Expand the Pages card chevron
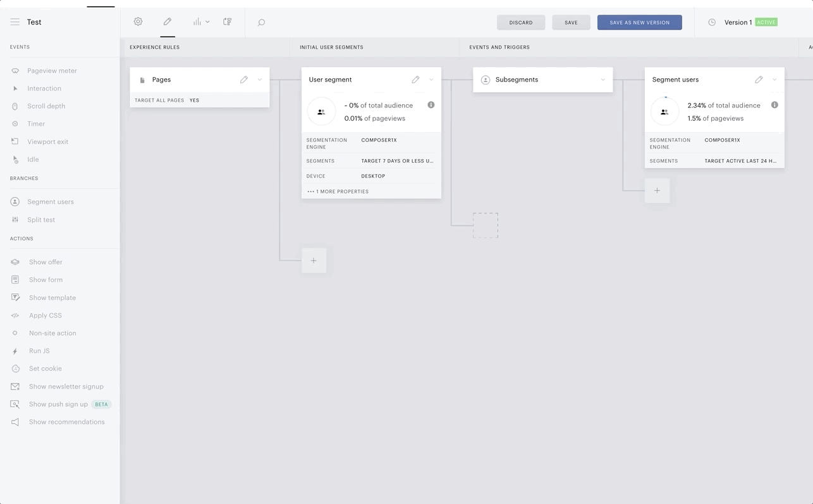This screenshot has width=813, height=504. click(260, 80)
